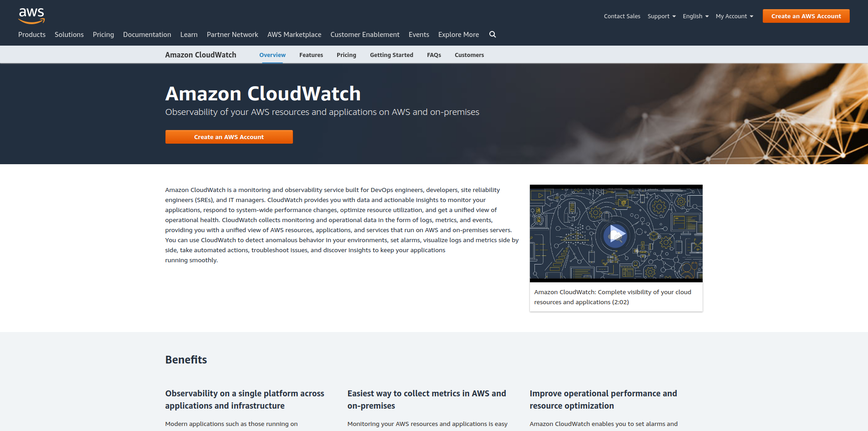Select the Customers tab
Viewport: 868px width, 431px height.
[469, 55]
